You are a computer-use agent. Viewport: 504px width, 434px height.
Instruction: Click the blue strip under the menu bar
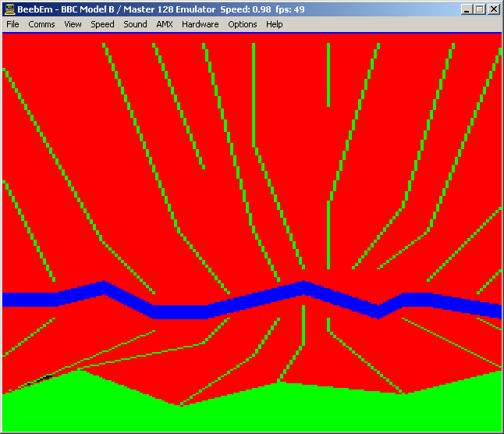(x=251, y=32)
